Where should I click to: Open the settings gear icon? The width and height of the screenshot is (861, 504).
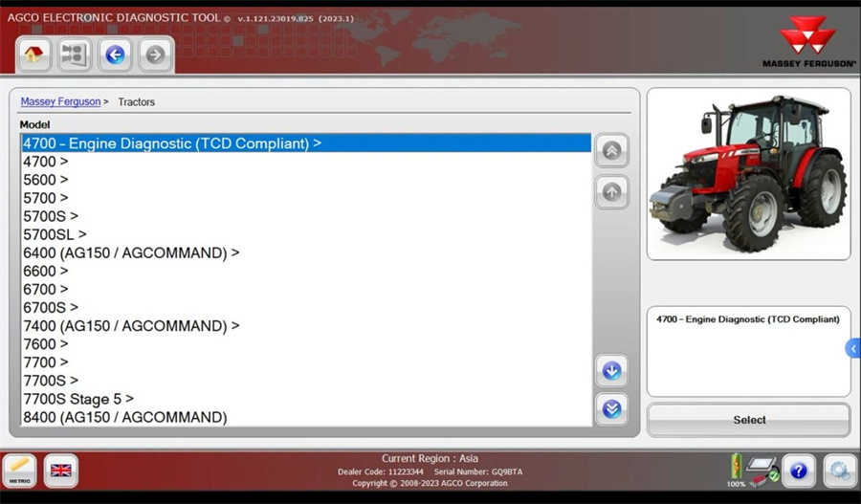(x=840, y=471)
